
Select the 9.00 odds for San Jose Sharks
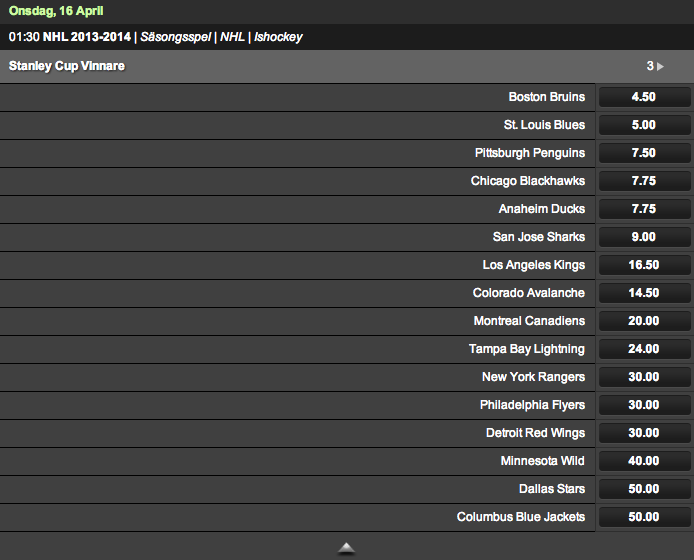click(644, 237)
